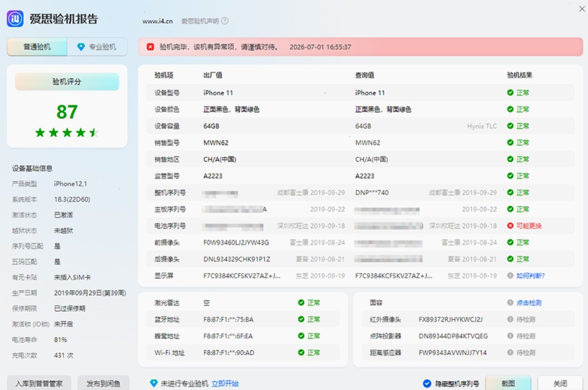Click the 出厂值 MWN62 cell
588x390 pixels.
pyautogui.click(x=216, y=143)
